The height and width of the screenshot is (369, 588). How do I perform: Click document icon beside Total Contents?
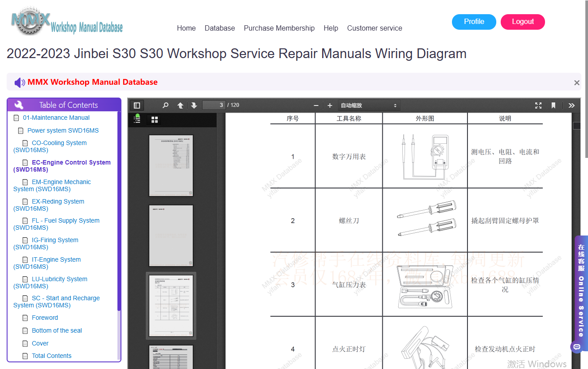pyautogui.click(x=25, y=356)
